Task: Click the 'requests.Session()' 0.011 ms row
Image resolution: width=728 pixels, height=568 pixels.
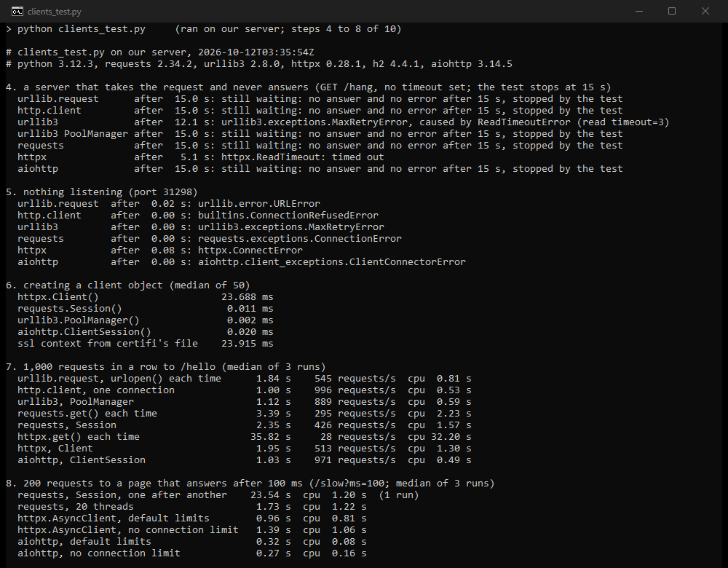Action: (146, 308)
